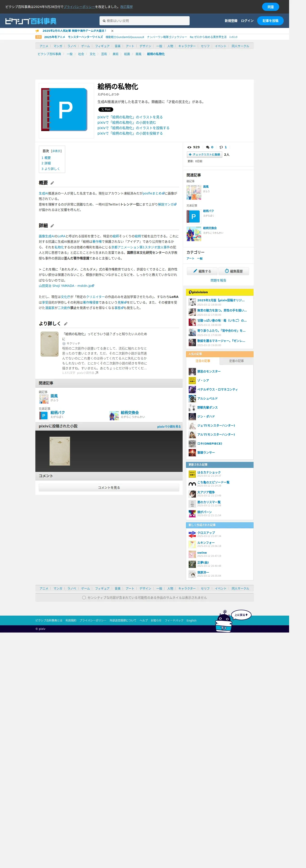Open クロスアップ new article thumbnail
The width and height of the screenshot is (306, 868).
[192, 535]
